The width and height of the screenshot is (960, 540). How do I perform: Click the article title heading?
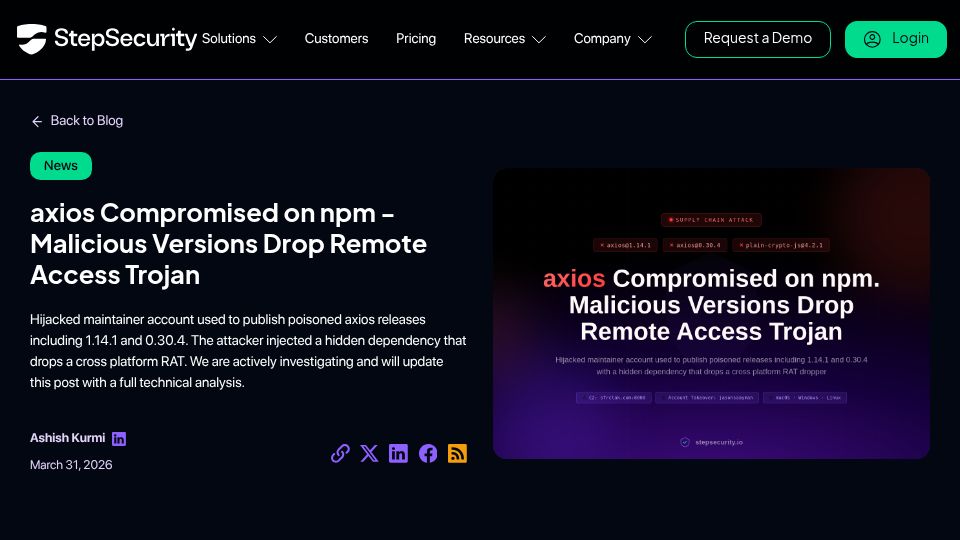click(228, 244)
